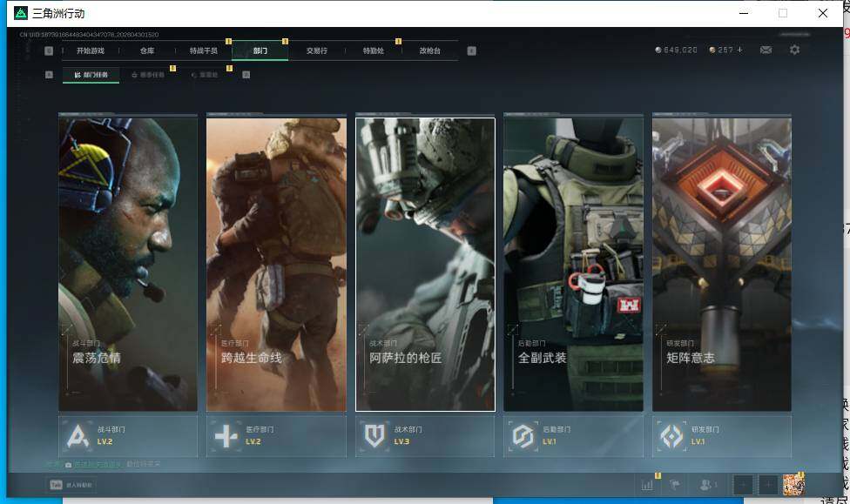Click the player avatar in bottom bar
Image resolution: width=850 pixels, height=504 pixels.
[793, 485]
